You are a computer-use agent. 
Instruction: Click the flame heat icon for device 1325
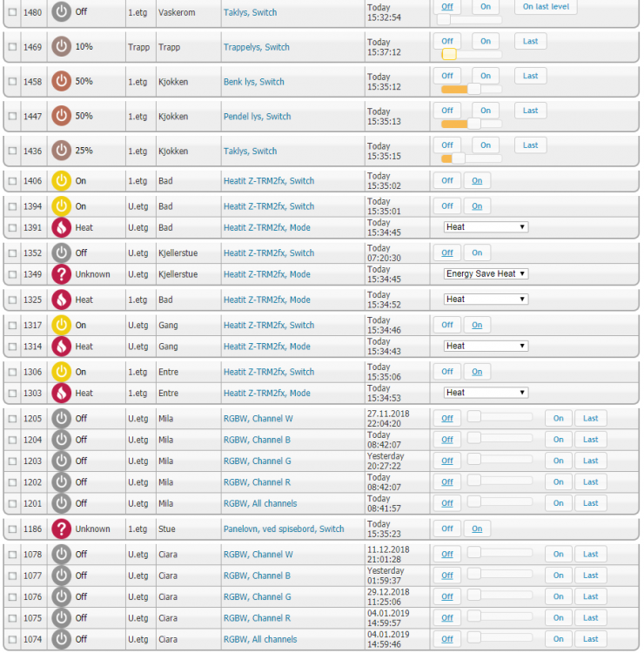(x=61, y=300)
